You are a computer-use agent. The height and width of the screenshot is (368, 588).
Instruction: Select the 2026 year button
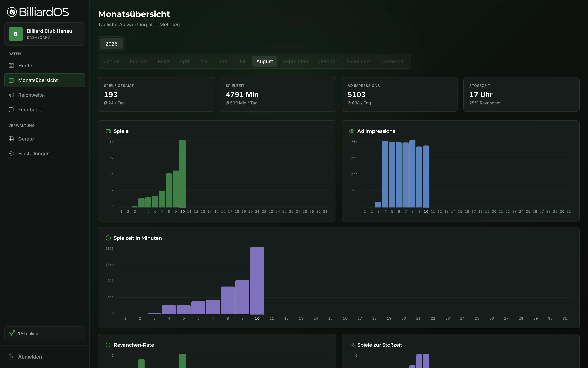point(111,44)
